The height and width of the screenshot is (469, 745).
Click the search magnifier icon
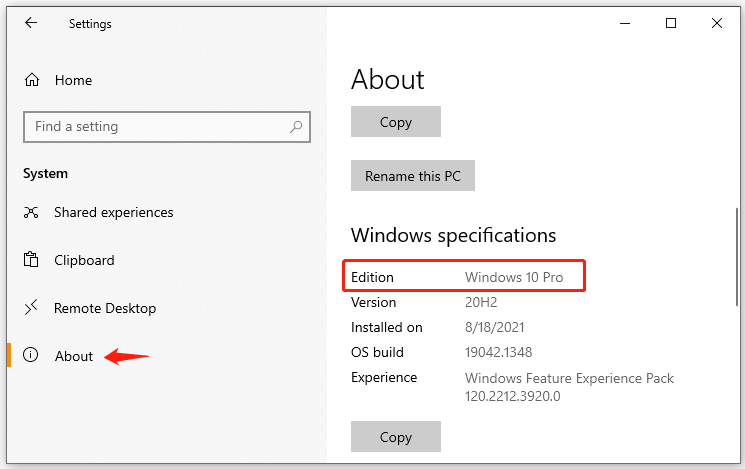pyautogui.click(x=296, y=127)
